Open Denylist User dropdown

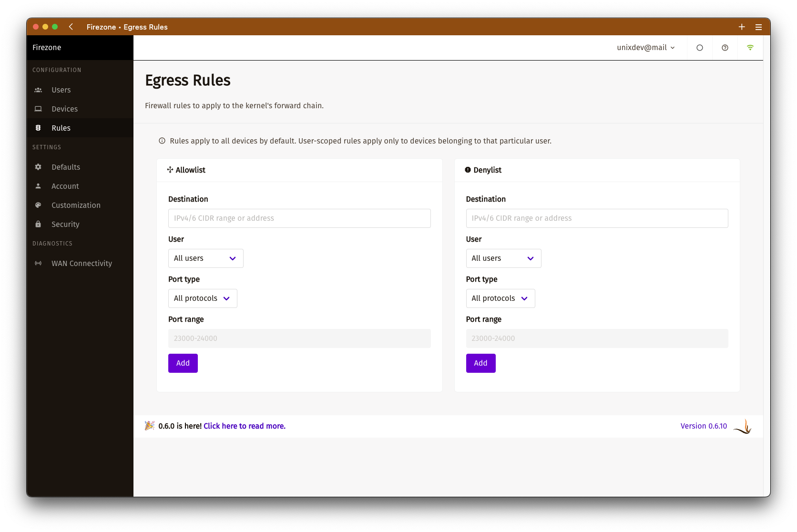[x=503, y=258]
